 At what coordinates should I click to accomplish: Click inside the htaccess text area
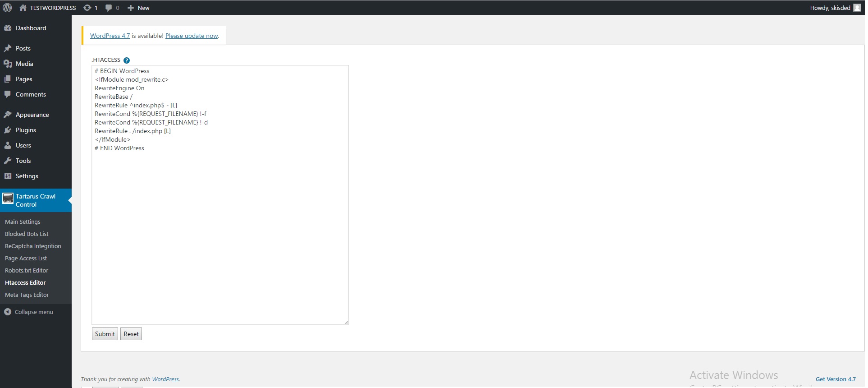point(220,195)
